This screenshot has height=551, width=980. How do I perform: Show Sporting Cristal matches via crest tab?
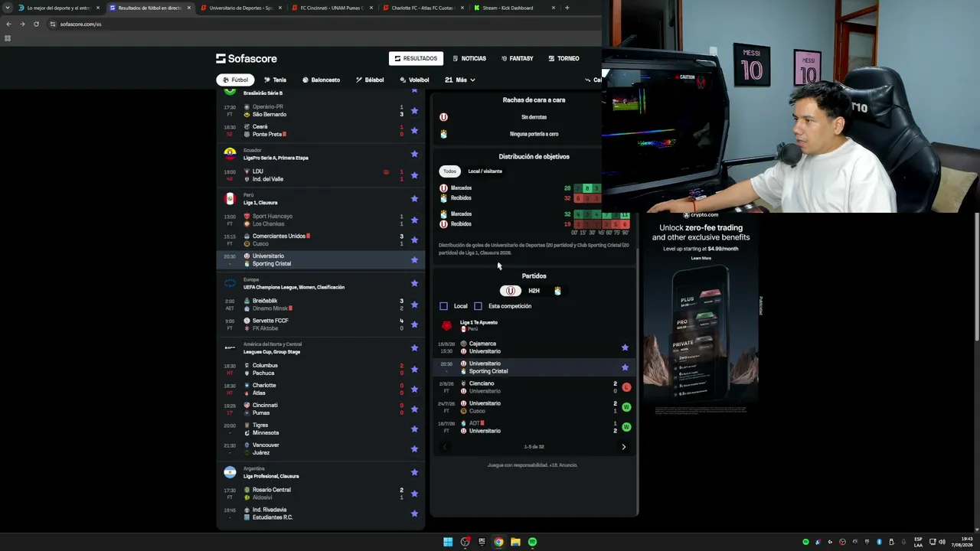coord(557,291)
